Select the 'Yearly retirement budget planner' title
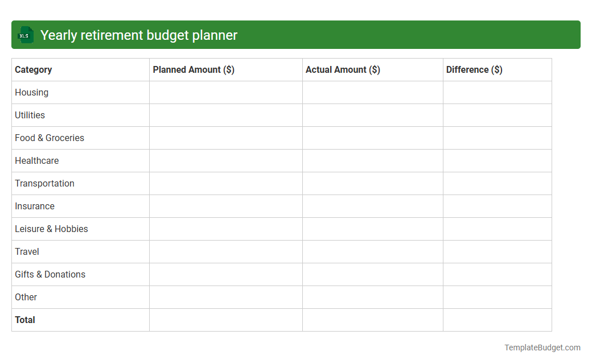592x364 pixels. coord(139,35)
